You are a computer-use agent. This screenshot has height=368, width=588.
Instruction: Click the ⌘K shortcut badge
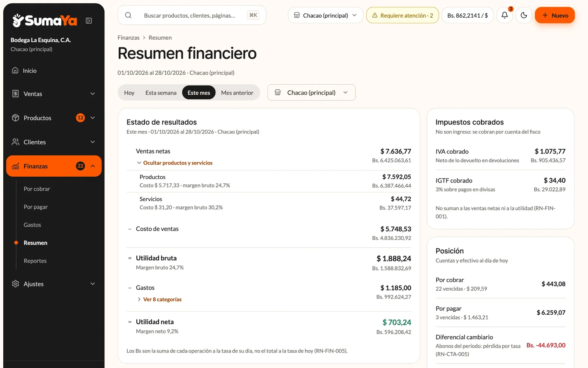tap(253, 15)
